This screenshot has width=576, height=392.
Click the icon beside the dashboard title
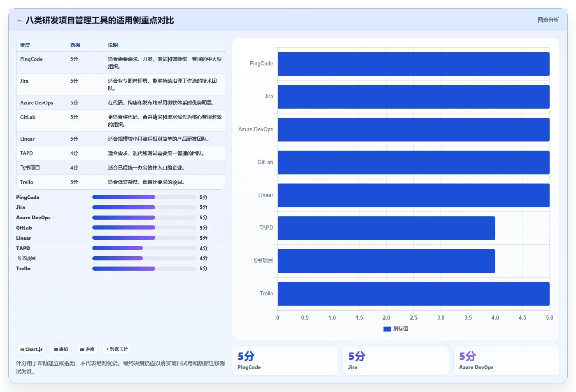pos(19,21)
